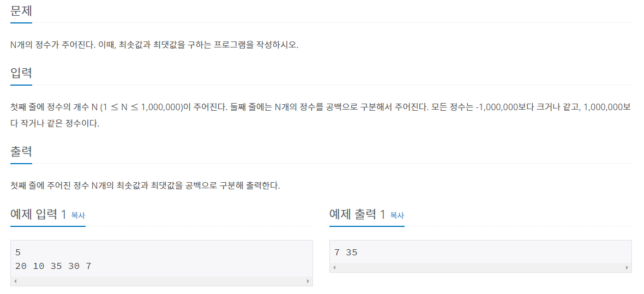Click the sample input horizontal scrollbar track
This screenshot has width=644, height=294.
pyautogui.click(x=161, y=281)
